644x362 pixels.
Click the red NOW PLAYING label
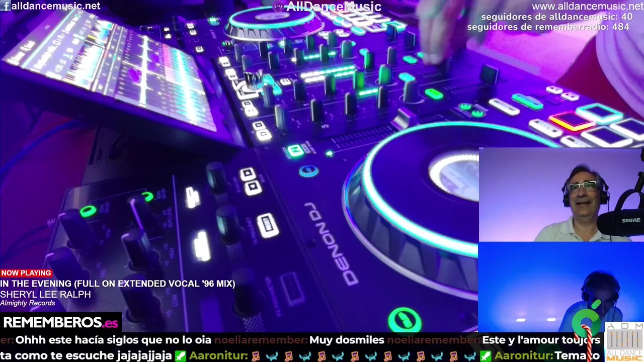26,273
